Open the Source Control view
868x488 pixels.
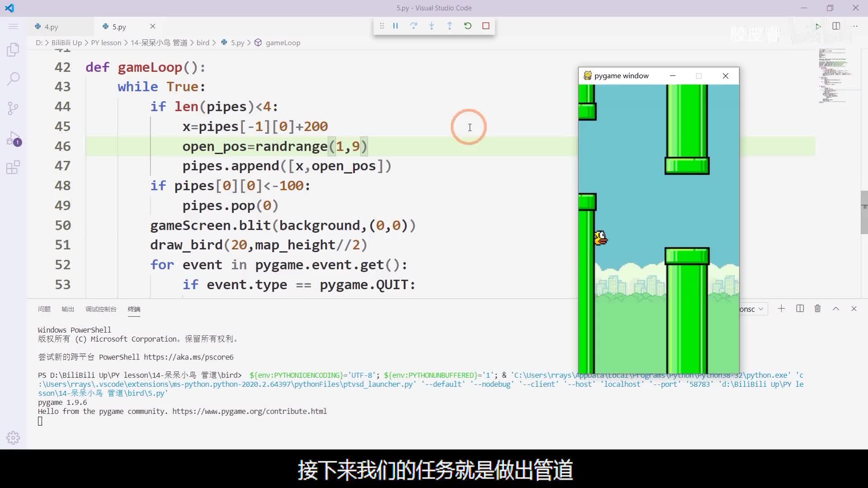click(13, 108)
